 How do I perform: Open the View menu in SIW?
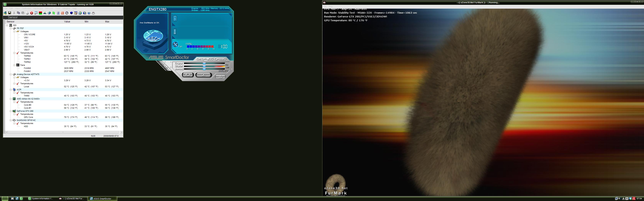point(17,8)
